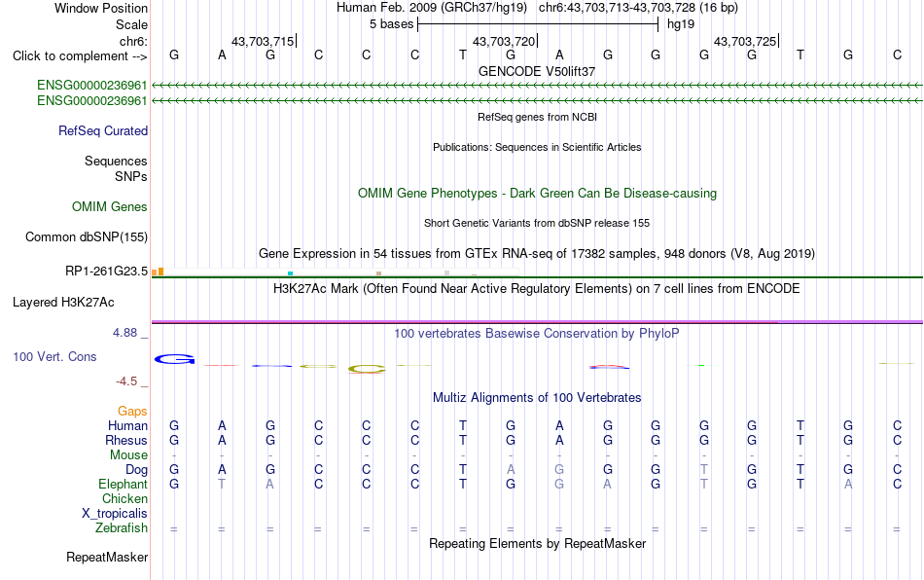Select the Chicken species row label
The height and width of the screenshot is (580, 924).
(x=124, y=498)
